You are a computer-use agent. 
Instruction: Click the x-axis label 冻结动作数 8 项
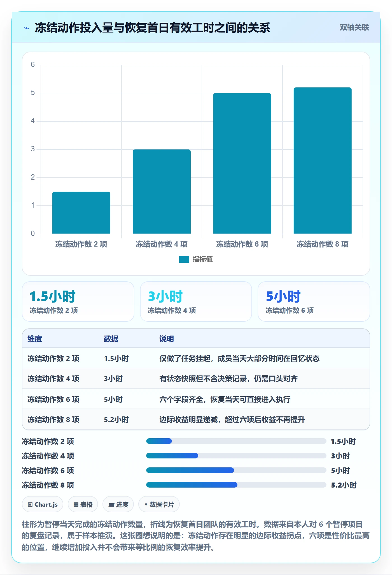(x=323, y=244)
